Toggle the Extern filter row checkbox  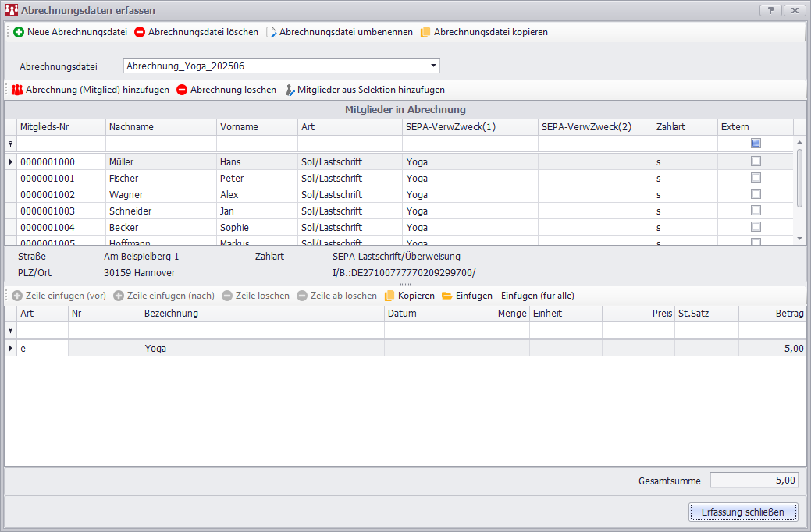coord(755,144)
